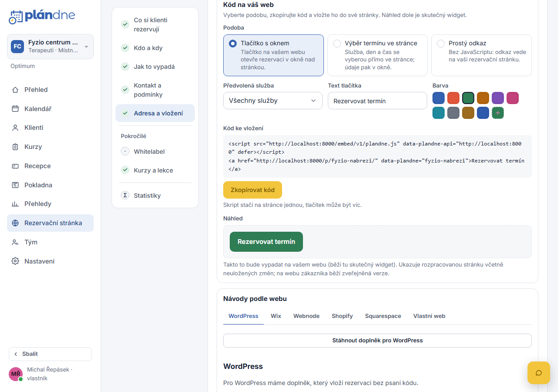Switch to the WordPress guide tab
The image size is (558, 392).
tap(243, 316)
